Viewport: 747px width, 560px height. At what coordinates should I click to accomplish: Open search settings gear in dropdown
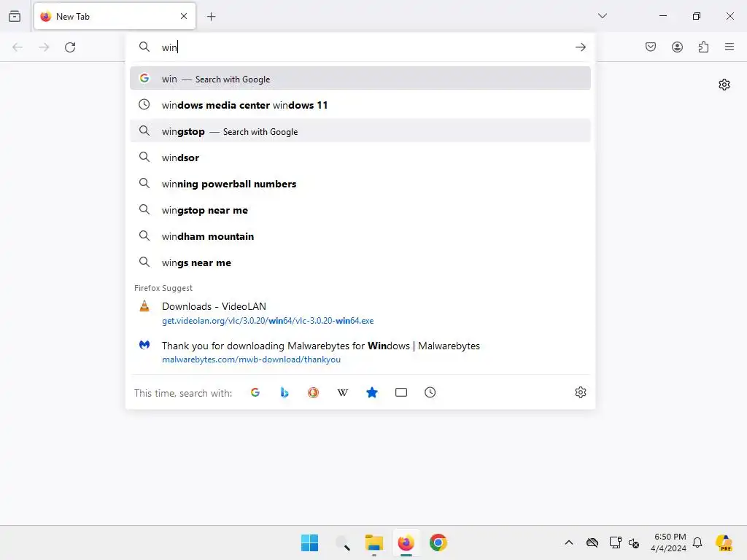580,392
